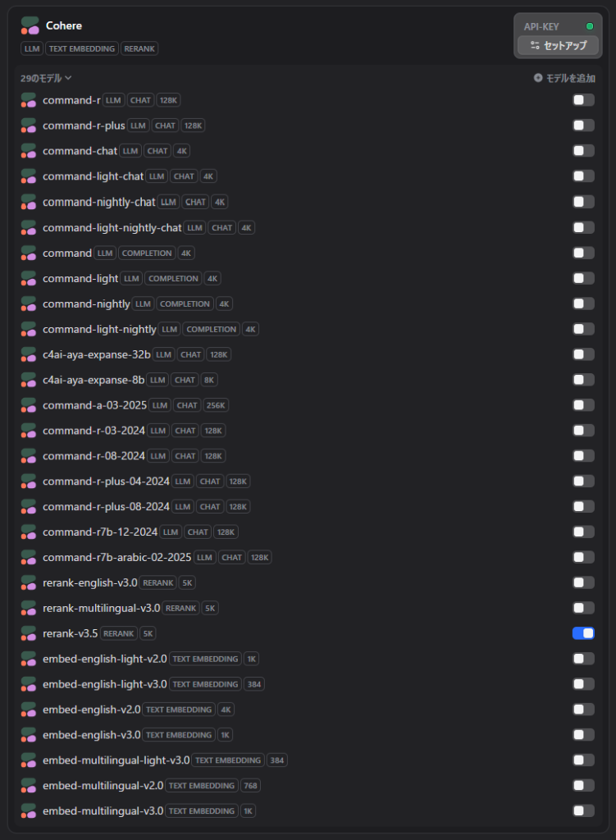Click the RERANK tag in provider header
Viewport: 616px width, 840px height.
(139, 48)
